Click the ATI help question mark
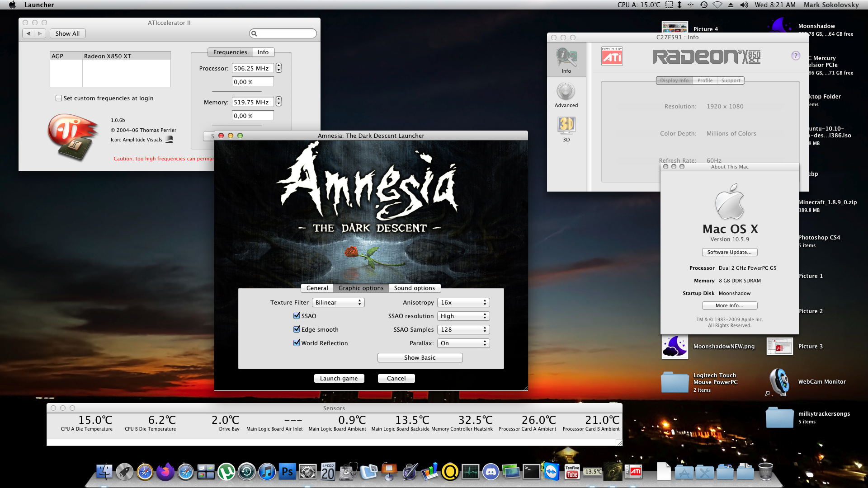 (x=795, y=56)
